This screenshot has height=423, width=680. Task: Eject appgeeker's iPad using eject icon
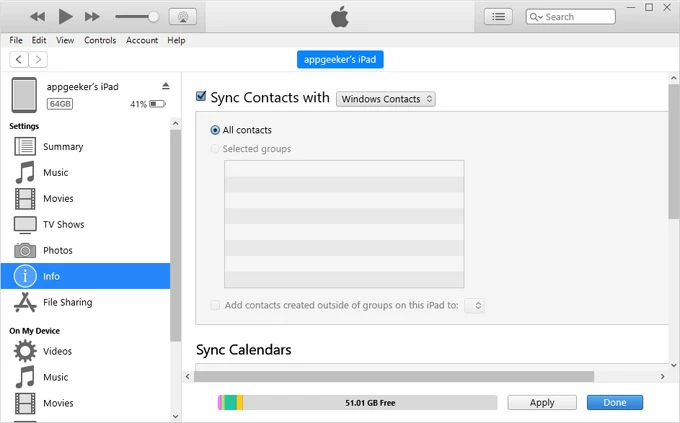[165, 87]
